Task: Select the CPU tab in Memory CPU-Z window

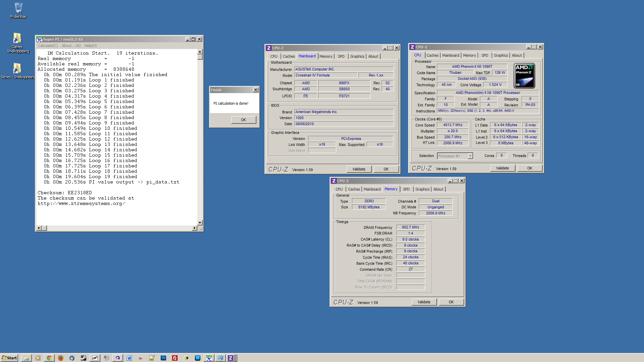Action: coord(339,189)
